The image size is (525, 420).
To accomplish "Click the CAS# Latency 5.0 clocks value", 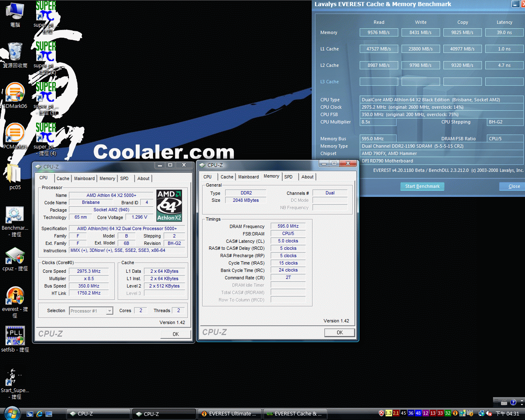I will click(x=288, y=241).
